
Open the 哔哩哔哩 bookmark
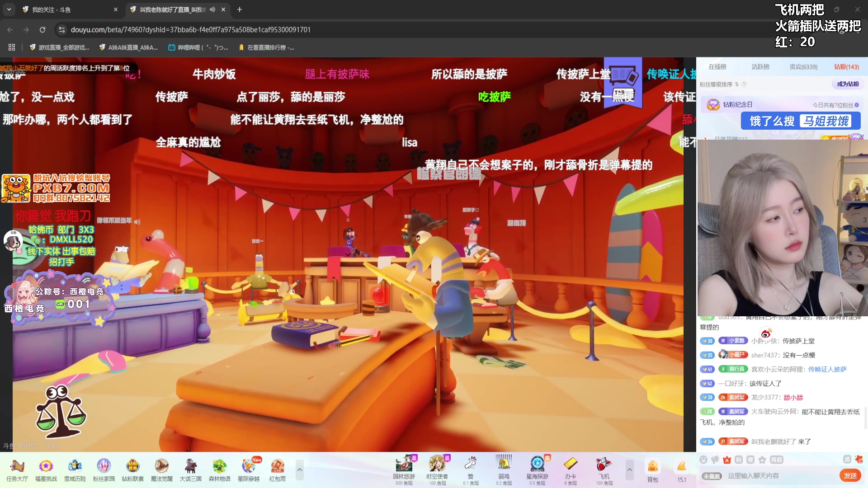point(198,47)
